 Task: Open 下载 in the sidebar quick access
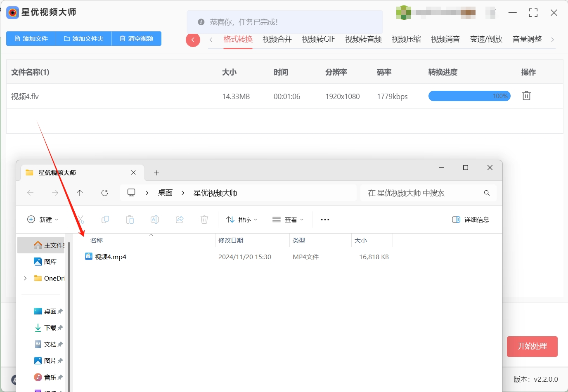coord(47,328)
